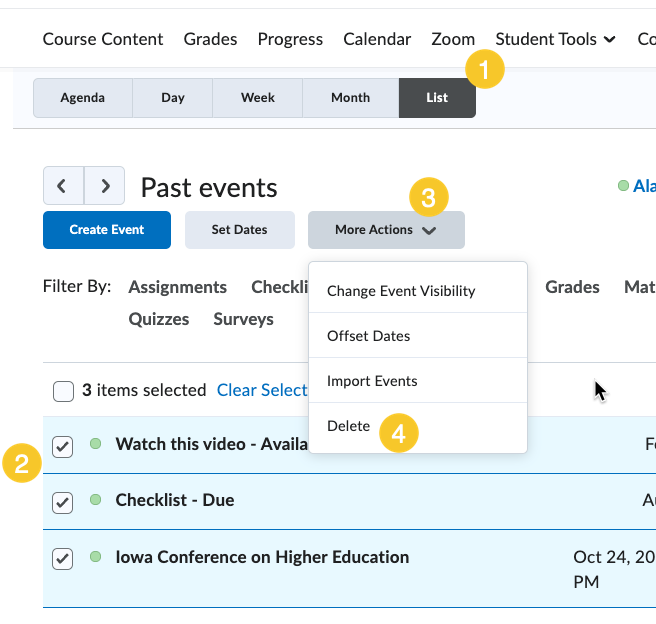Go to previous events page arrow
Image resolution: width=656 pixels, height=624 pixels.
63,186
